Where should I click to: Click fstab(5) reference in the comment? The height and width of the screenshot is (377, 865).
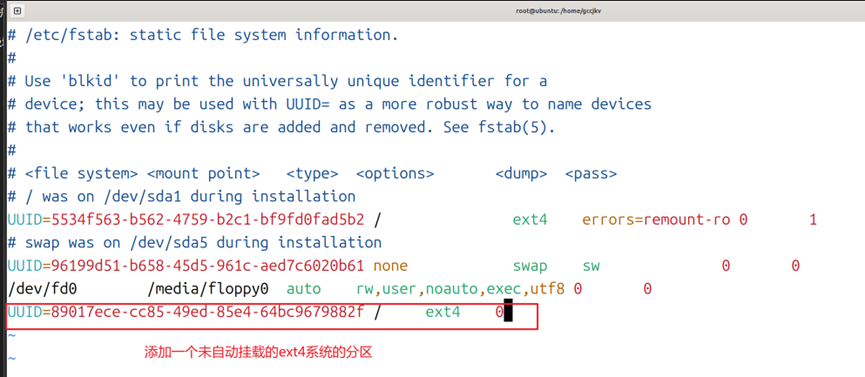(521, 128)
